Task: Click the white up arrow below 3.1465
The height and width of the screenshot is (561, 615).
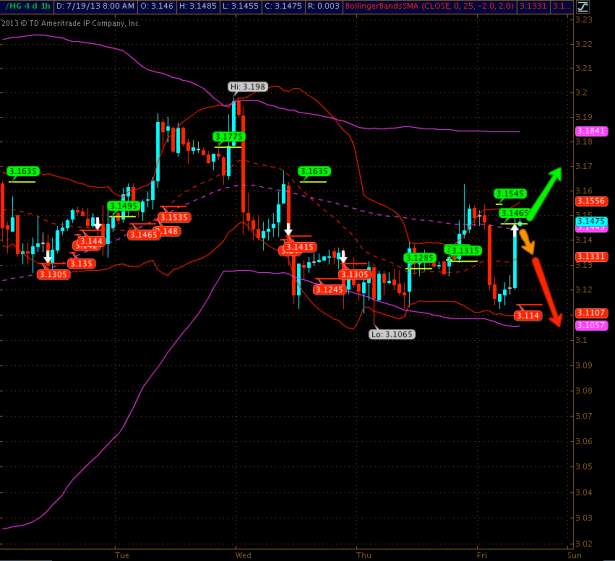Action: click(516, 230)
